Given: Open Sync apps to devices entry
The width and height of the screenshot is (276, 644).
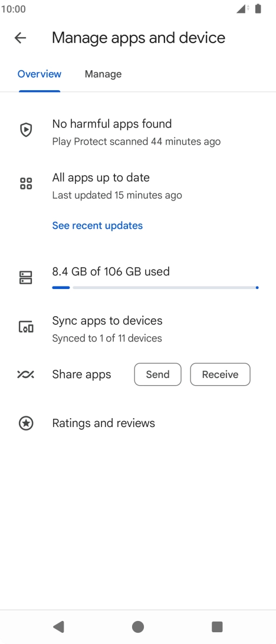Looking at the screenshot, I should [138, 328].
